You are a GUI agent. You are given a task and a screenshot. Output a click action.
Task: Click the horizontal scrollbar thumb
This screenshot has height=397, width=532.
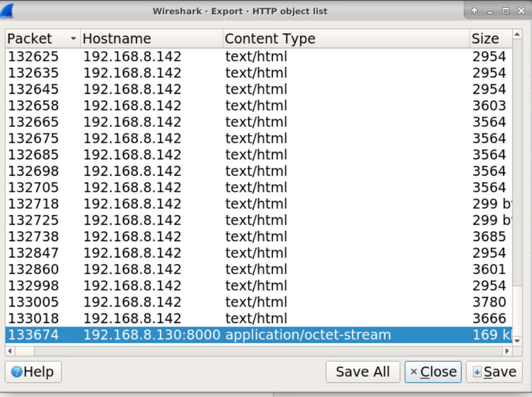coord(24,351)
